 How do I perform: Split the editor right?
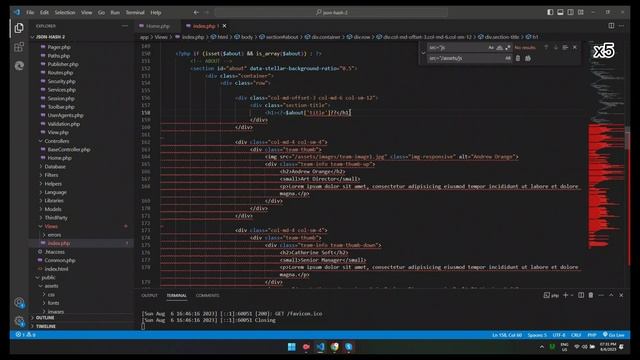click(x=611, y=26)
